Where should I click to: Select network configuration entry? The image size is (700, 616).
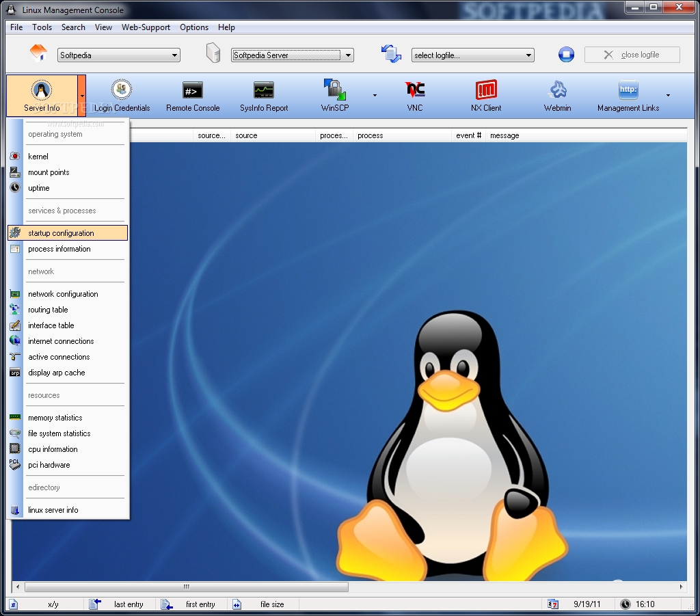pyautogui.click(x=68, y=294)
